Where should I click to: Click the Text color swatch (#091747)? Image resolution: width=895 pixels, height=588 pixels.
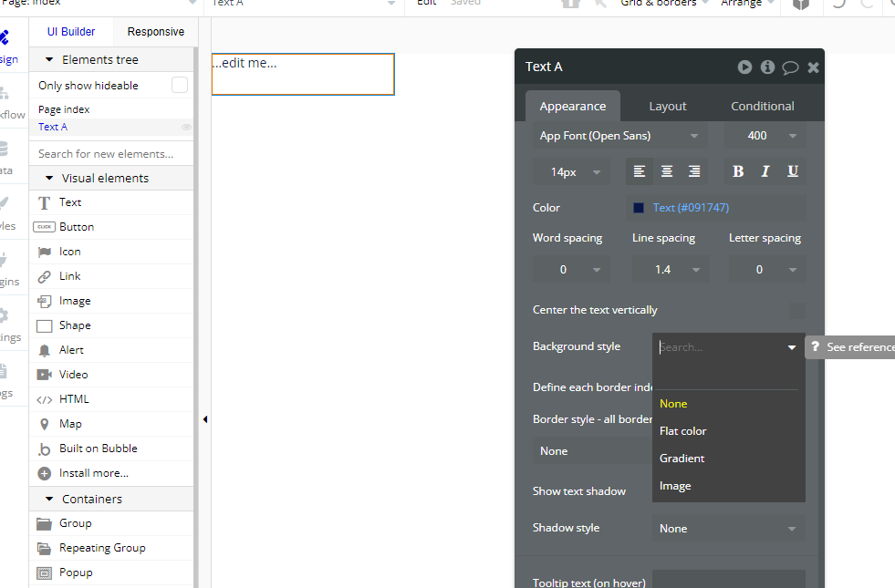tap(639, 208)
